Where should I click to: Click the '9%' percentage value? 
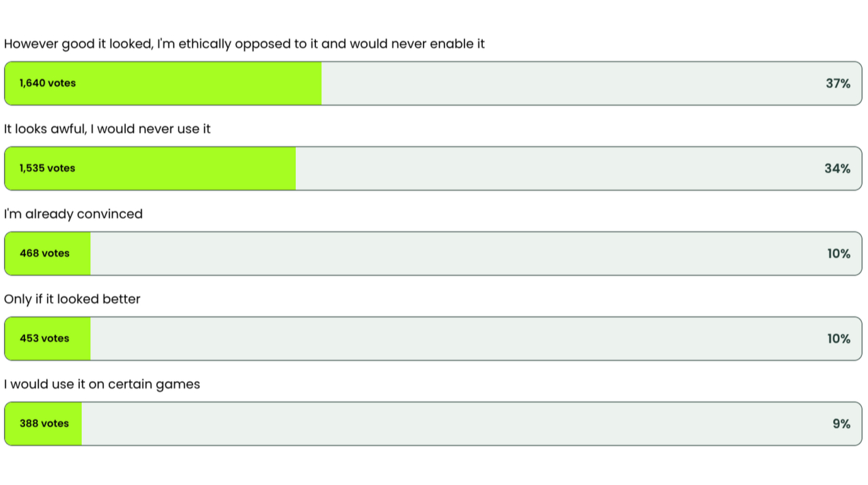(x=840, y=423)
